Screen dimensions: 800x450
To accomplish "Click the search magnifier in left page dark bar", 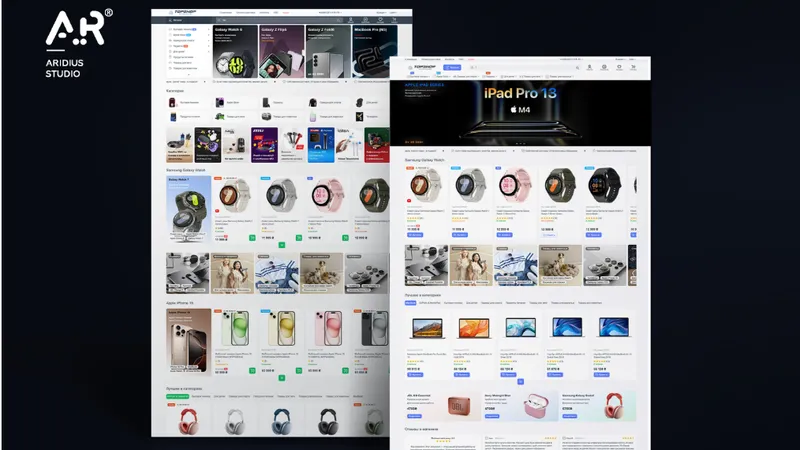I will pos(338,20).
